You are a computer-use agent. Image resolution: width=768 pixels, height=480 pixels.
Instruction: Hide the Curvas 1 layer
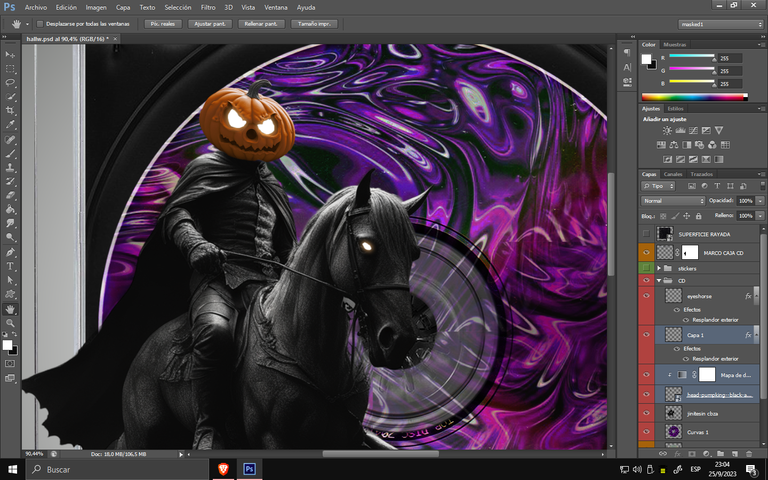coord(646,432)
